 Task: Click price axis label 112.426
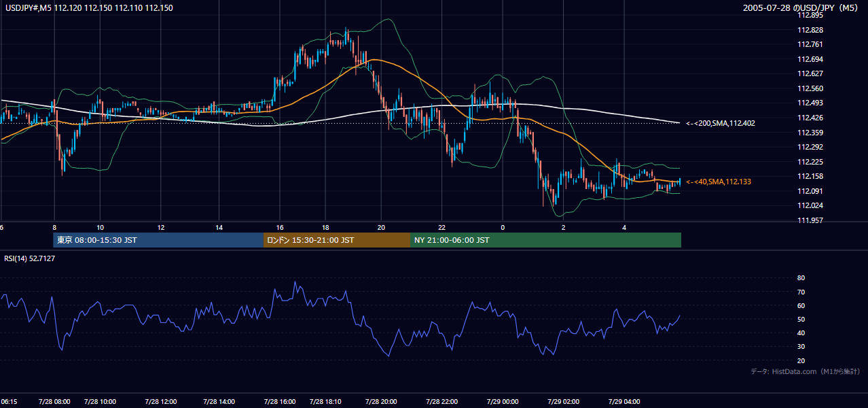(810, 118)
